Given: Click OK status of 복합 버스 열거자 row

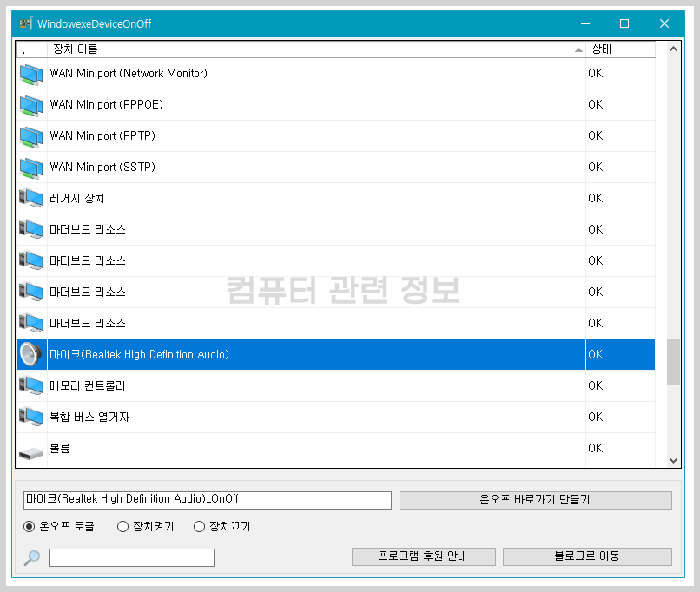Looking at the screenshot, I should pyautogui.click(x=595, y=418).
